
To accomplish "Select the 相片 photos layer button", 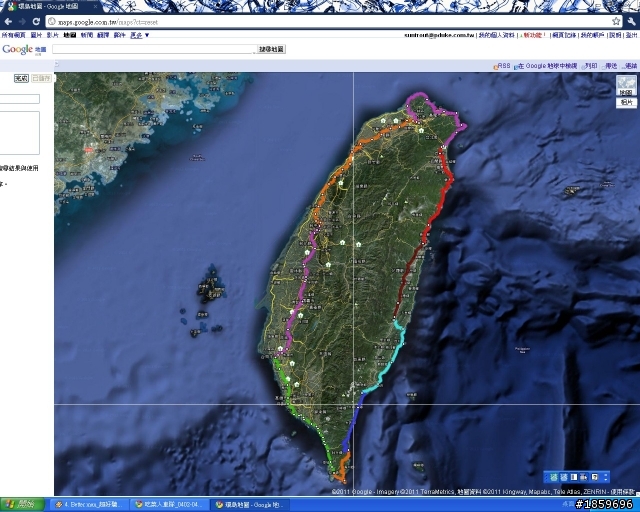I will pos(626,102).
